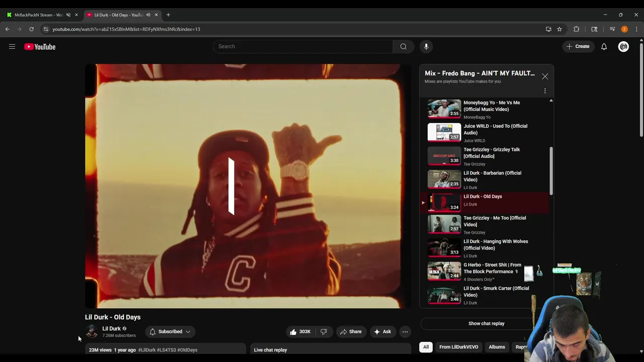Mute the Lil Durk tab audio icon
The height and width of the screenshot is (362, 644).
coord(148,15)
